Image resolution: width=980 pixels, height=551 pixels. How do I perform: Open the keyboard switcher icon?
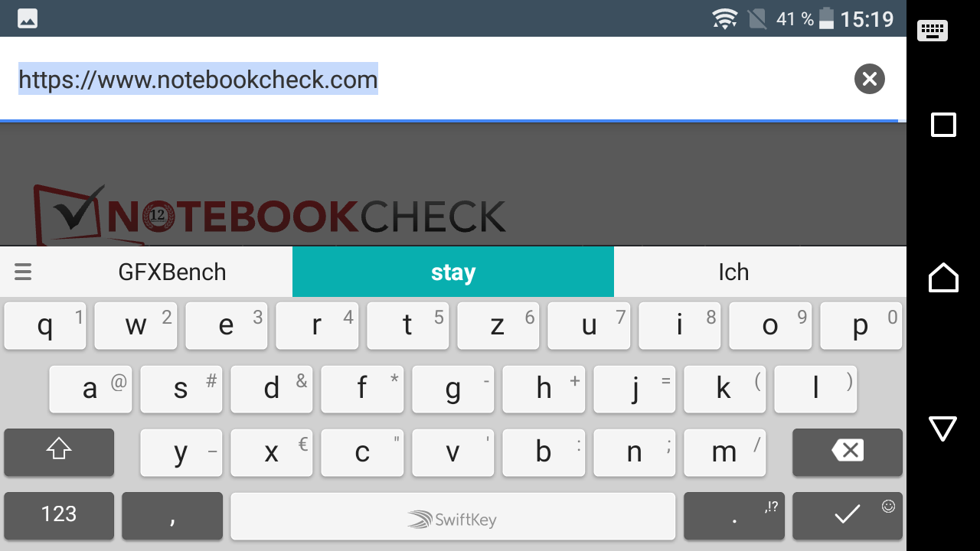pos(933,31)
